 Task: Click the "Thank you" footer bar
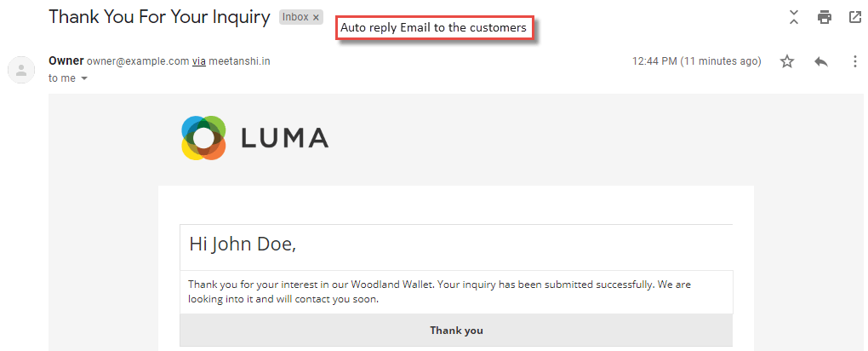(456, 331)
